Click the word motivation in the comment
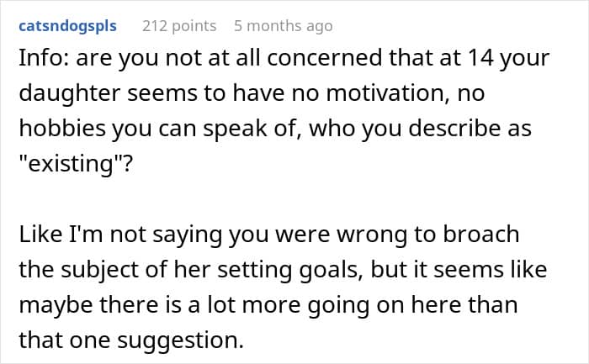The width and height of the screenshot is (589, 364). pos(388,93)
